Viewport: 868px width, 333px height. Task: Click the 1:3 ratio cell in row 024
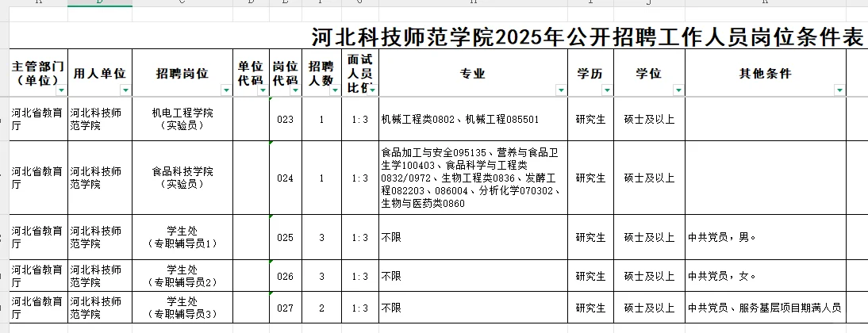point(360,178)
